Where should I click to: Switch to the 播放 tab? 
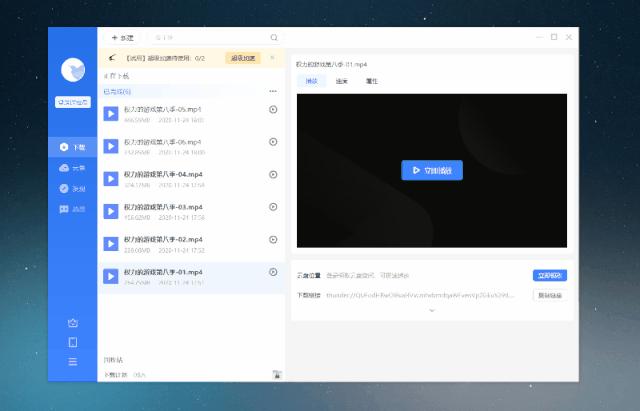311,81
